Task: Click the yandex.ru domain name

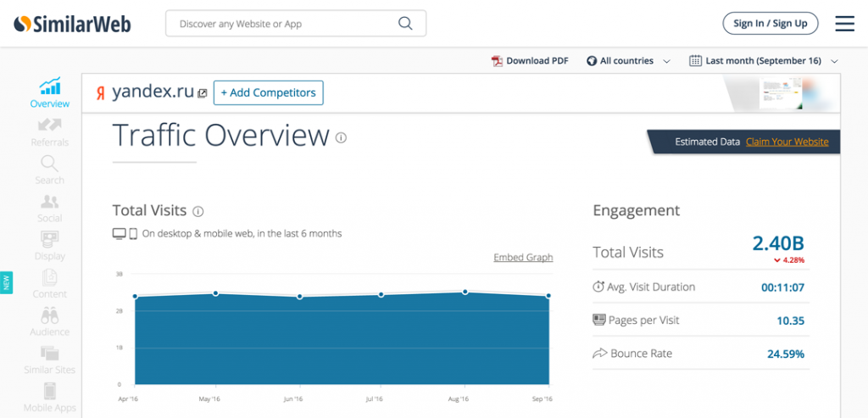Action: pos(153,92)
